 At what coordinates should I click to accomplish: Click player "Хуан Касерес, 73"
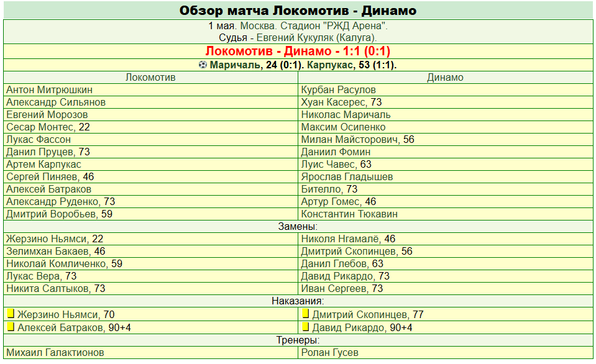click(x=341, y=102)
